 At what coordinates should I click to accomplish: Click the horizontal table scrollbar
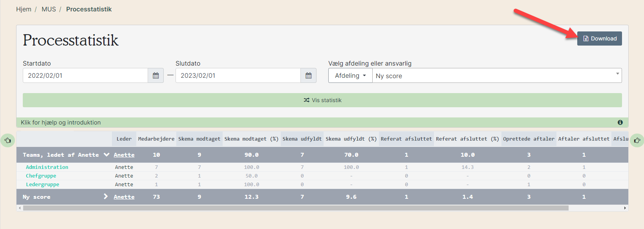point(296,208)
